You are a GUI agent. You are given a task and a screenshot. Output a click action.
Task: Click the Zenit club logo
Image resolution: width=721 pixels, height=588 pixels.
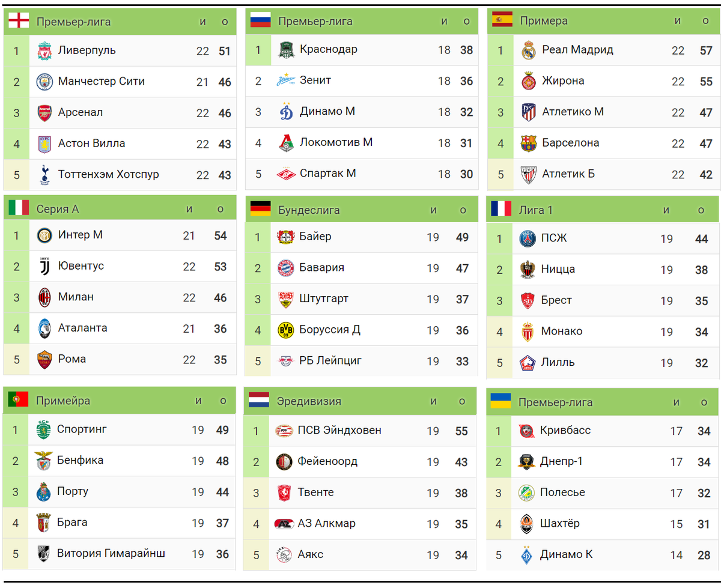coord(286,80)
